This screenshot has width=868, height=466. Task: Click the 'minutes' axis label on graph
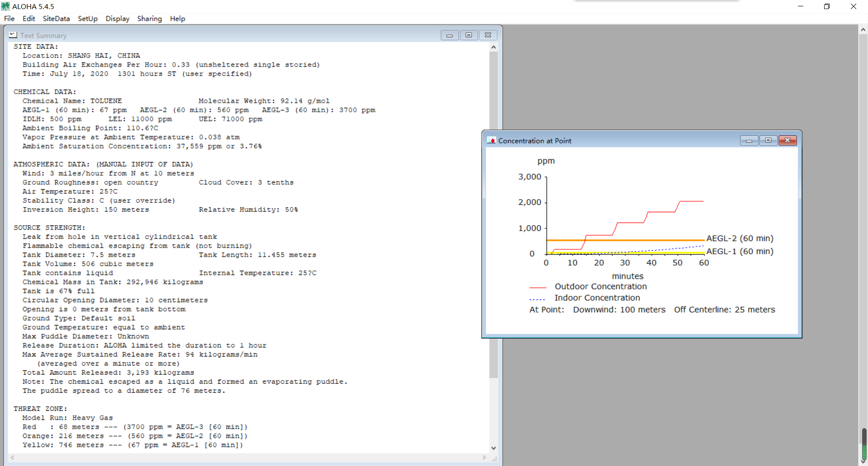tap(627, 276)
